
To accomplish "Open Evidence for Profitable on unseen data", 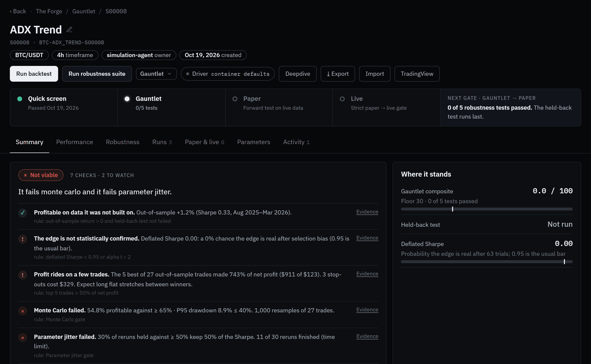I will [367, 212].
